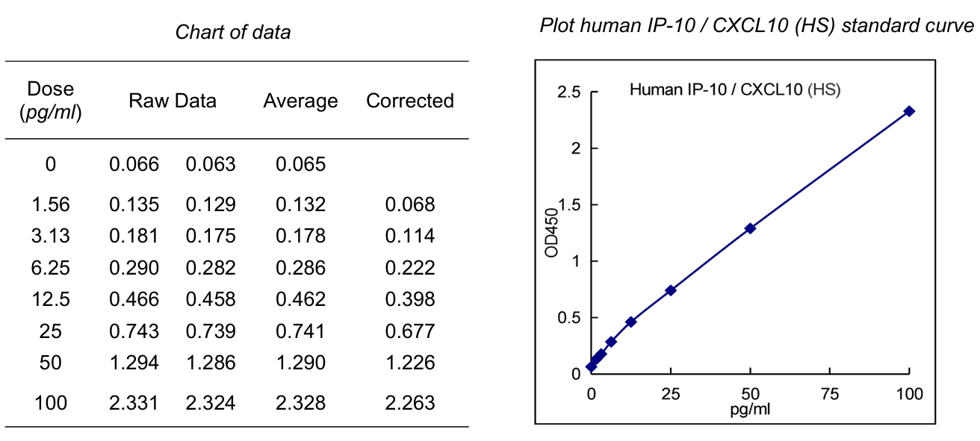Image resolution: width=980 pixels, height=441 pixels.
Task: Select the 'Average' column header
Action: (300, 101)
